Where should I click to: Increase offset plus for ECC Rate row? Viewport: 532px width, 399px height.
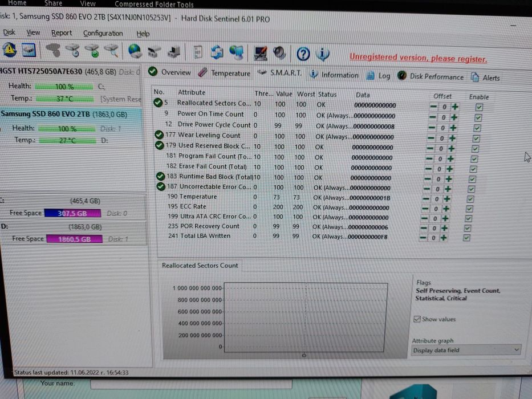tap(446, 209)
